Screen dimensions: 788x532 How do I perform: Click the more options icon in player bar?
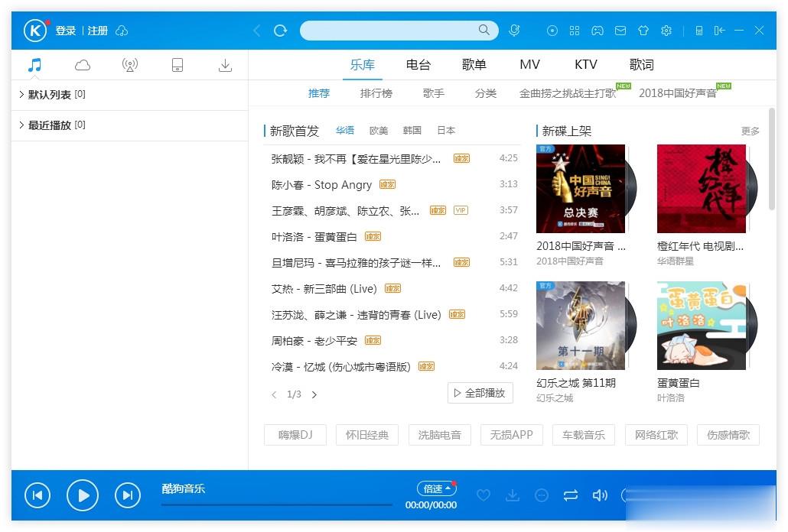pos(542,496)
